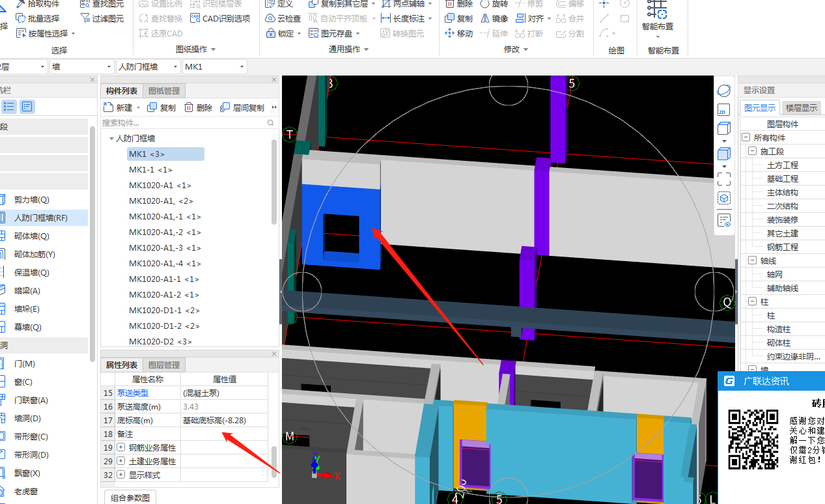The height and width of the screenshot is (504, 825).
Task: Select MK1-1 <1> component
Action: [x=151, y=169]
